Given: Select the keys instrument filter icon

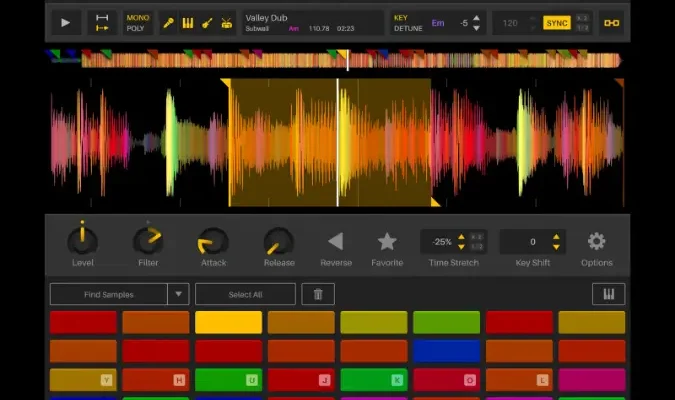Looking at the screenshot, I should 188,23.
